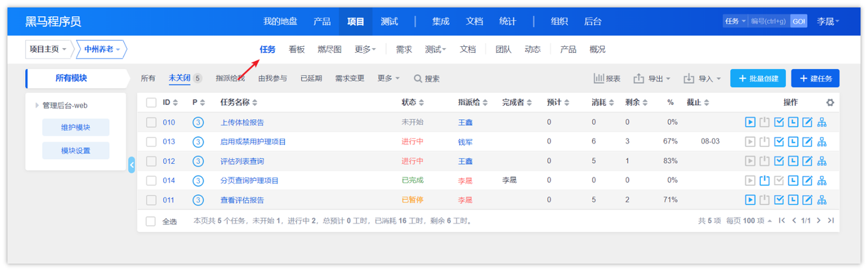Create subtasks for task 011 via tree icon

(x=822, y=200)
